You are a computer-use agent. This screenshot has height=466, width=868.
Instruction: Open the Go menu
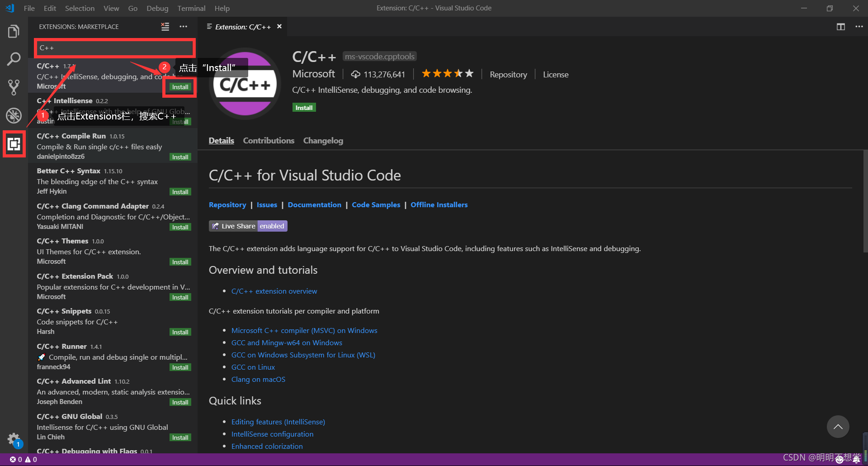click(x=132, y=8)
